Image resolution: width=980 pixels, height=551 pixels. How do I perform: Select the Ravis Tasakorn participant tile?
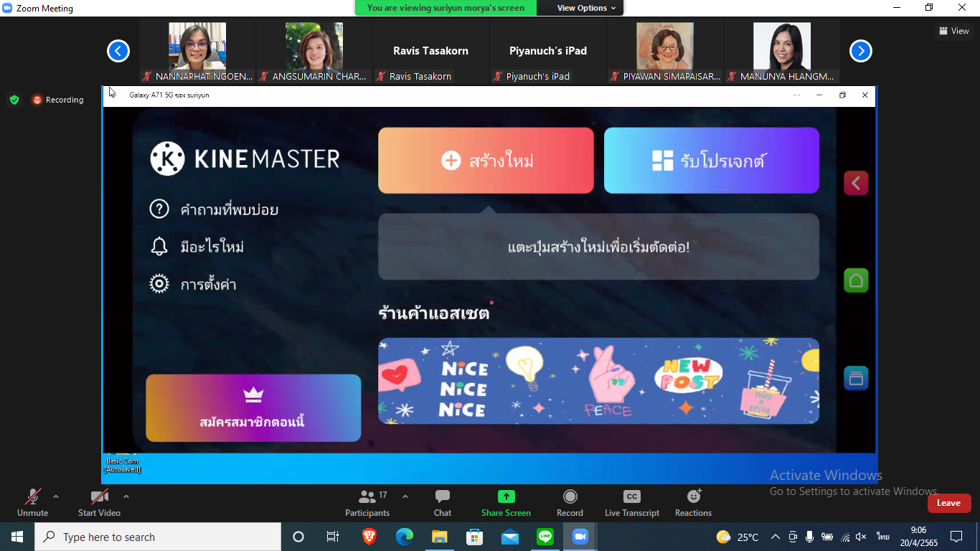pos(431,52)
